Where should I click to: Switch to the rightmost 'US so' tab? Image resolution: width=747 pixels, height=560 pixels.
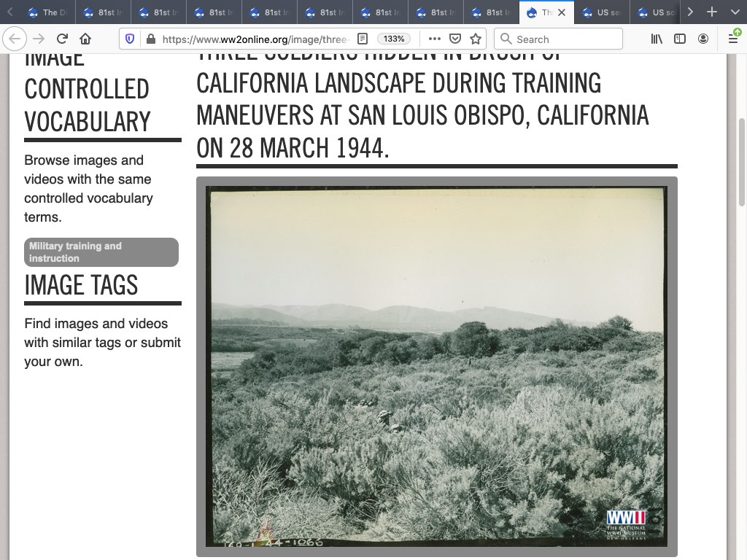click(657, 12)
